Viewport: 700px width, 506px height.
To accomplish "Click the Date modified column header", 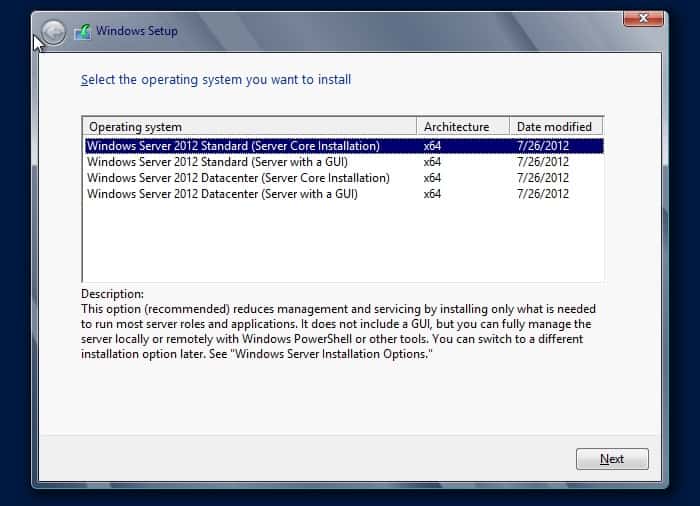I will (x=556, y=126).
